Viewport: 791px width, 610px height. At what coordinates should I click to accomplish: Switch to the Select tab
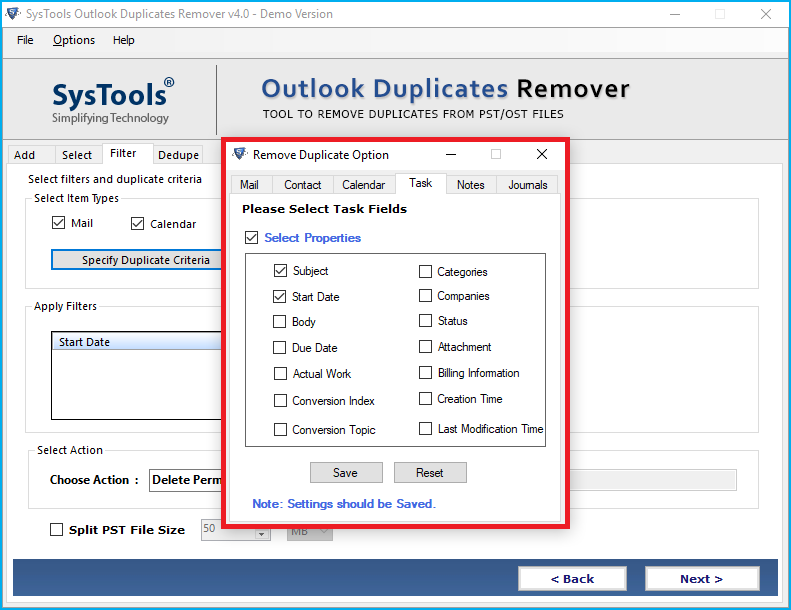click(x=77, y=155)
